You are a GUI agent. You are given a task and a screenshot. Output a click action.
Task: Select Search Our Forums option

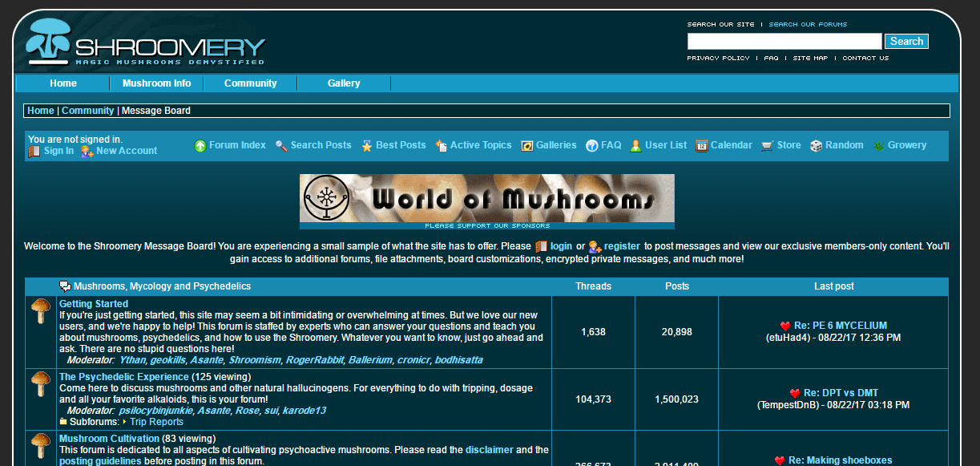pos(808,25)
